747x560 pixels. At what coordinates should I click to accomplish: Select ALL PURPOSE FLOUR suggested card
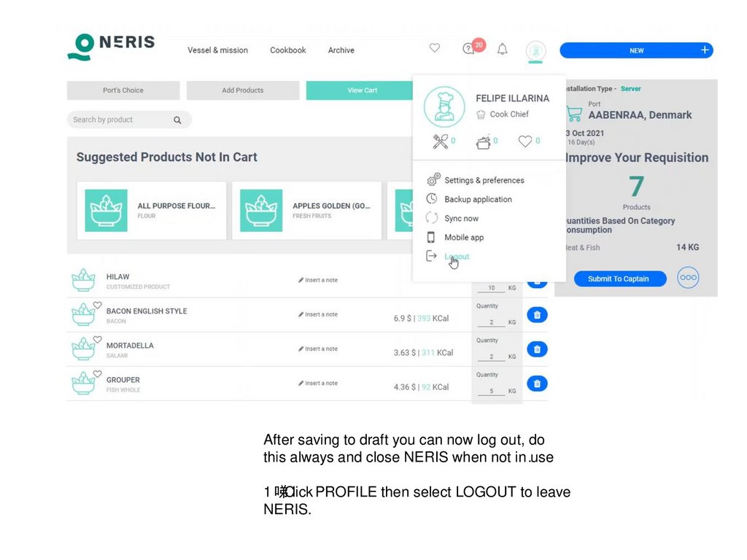click(x=152, y=211)
